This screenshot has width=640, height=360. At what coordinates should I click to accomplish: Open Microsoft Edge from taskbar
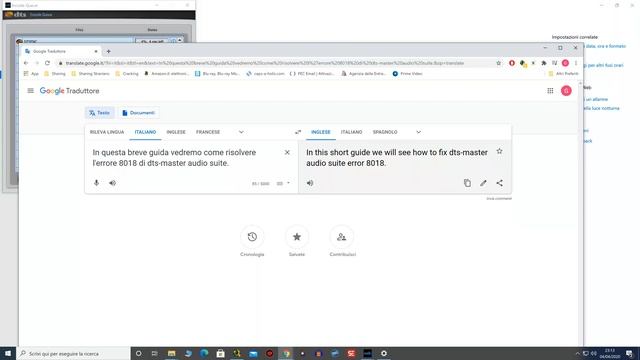coord(204,353)
